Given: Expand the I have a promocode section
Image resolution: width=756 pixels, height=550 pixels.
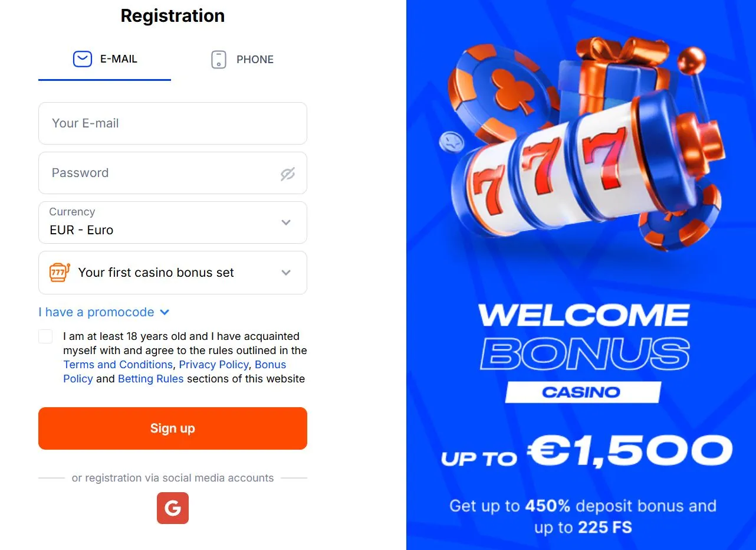Looking at the screenshot, I should point(104,312).
